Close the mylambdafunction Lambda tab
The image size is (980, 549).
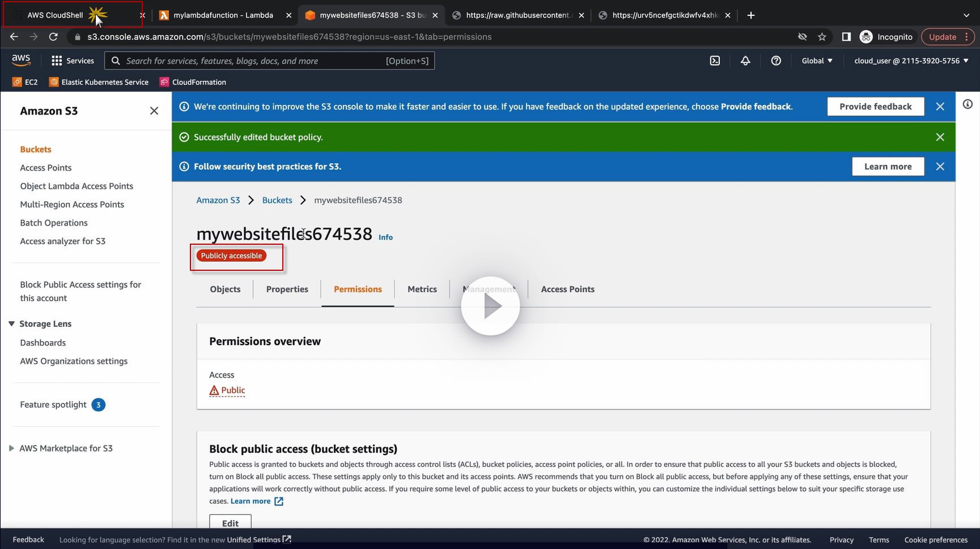289,15
